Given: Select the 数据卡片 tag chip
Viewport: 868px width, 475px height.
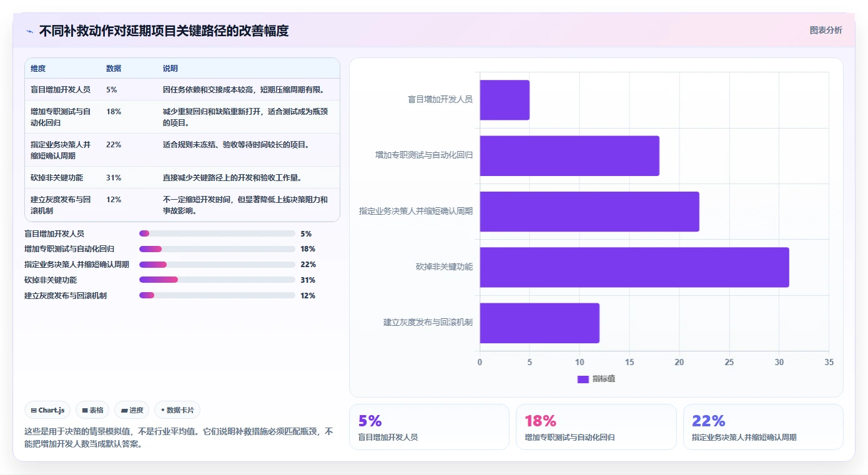Looking at the screenshot, I should click(177, 410).
